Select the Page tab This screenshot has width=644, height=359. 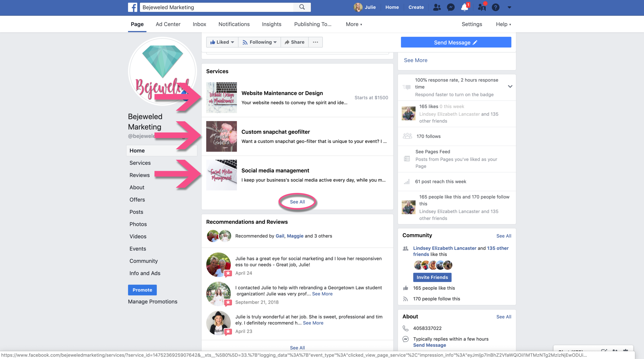tap(137, 24)
